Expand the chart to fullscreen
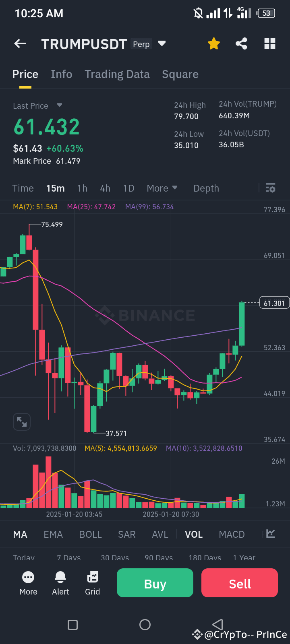 [x=21, y=421]
